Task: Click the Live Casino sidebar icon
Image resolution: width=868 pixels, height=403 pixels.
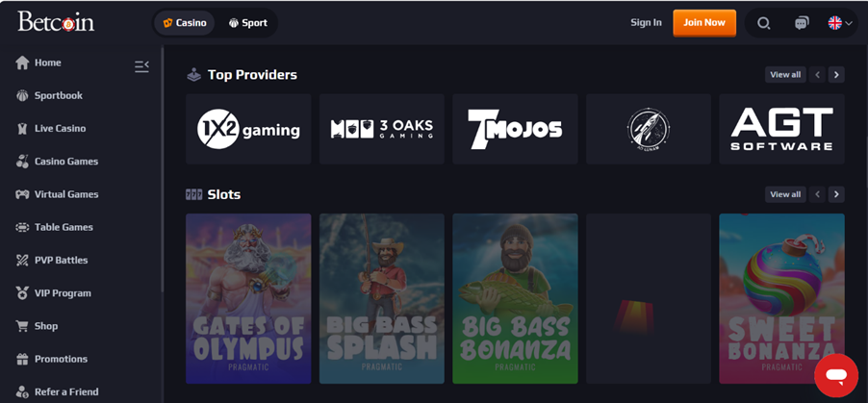Action: pos(22,129)
